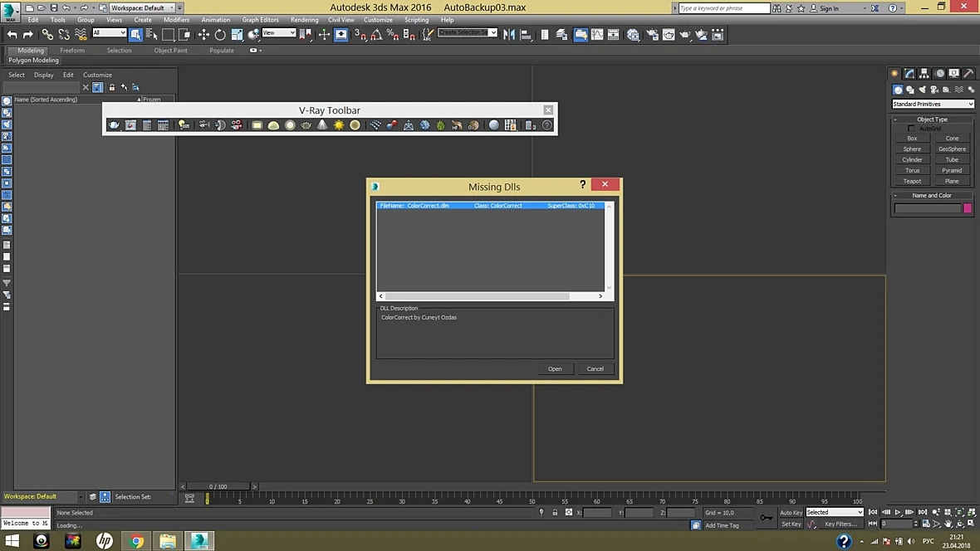The image size is (980, 551).
Task: Switch to the Object Paint ribbon tab
Action: [170, 51]
